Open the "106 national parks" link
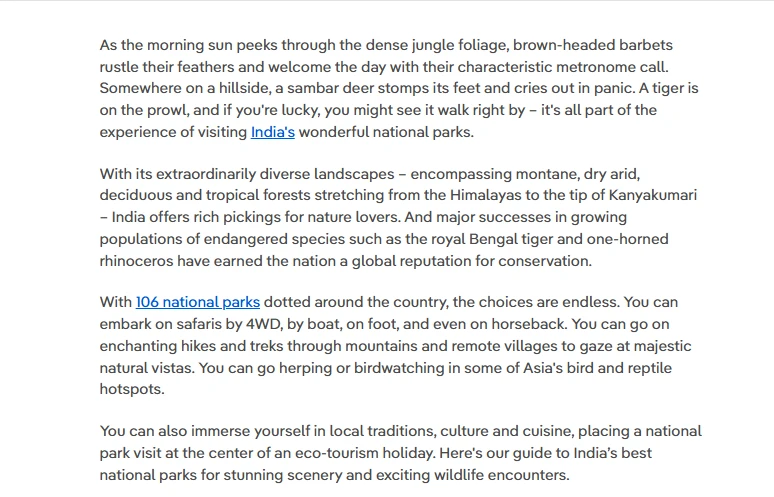The width and height of the screenshot is (774, 497). (x=198, y=302)
